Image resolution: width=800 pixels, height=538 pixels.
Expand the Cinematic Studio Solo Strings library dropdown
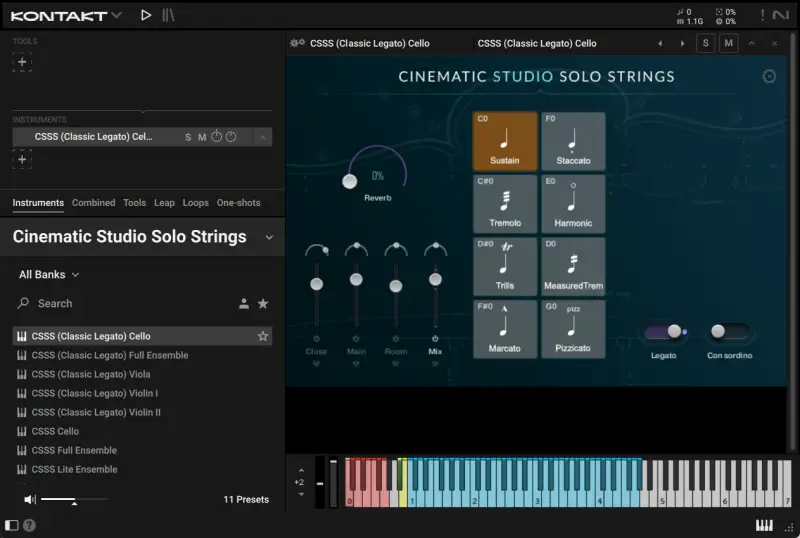pos(269,237)
